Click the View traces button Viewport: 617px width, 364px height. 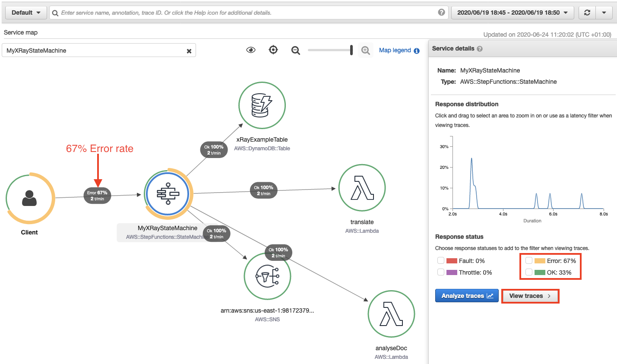530,296
